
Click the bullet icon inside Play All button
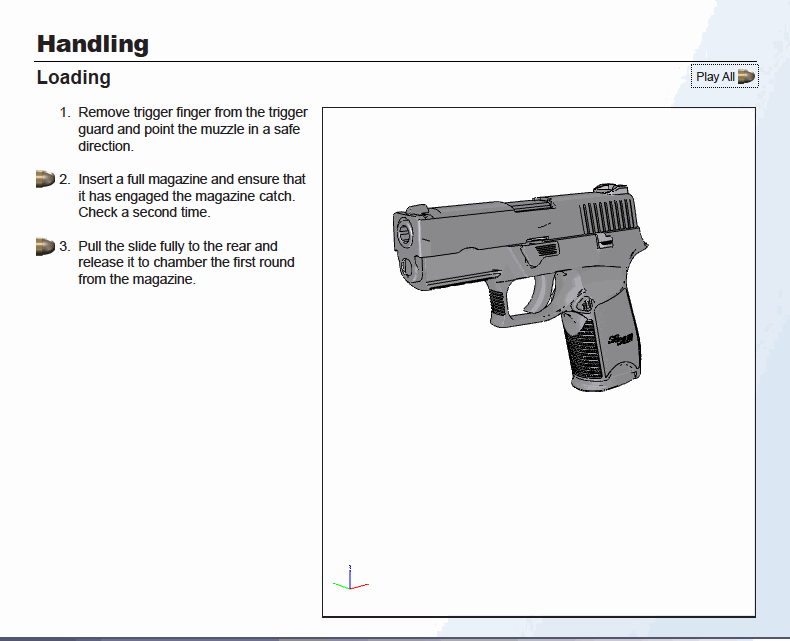(x=746, y=77)
